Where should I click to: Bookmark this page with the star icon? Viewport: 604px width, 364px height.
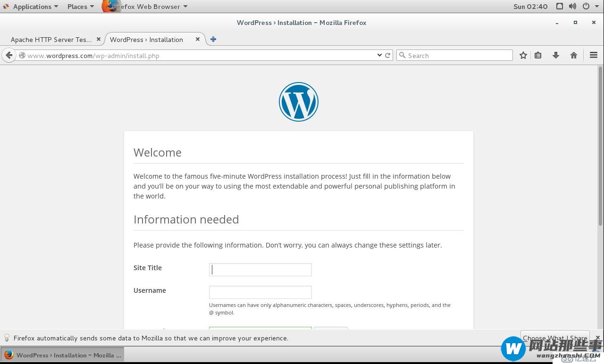tap(523, 55)
